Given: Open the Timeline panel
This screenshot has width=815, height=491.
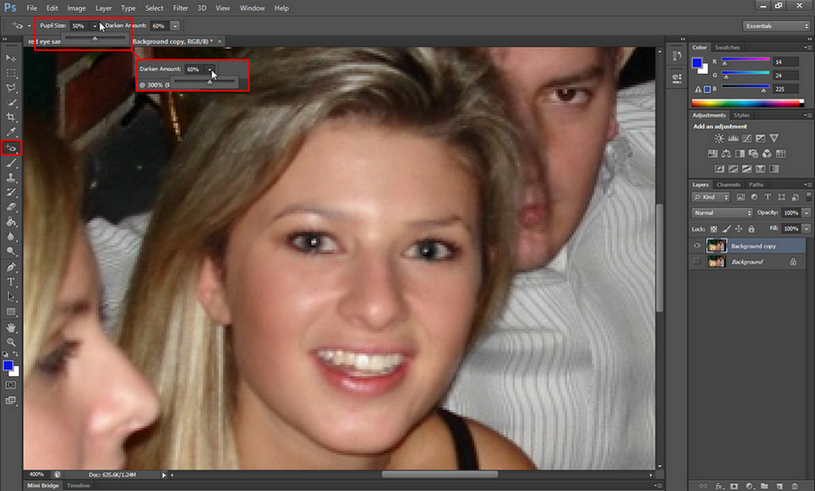Looking at the screenshot, I should pyautogui.click(x=78, y=485).
